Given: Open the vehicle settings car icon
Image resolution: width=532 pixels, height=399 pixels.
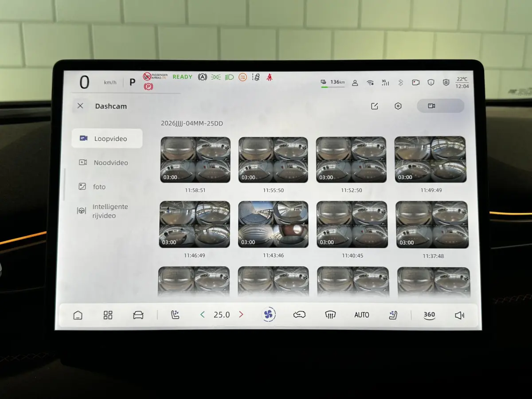Looking at the screenshot, I should pyautogui.click(x=138, y=315).
